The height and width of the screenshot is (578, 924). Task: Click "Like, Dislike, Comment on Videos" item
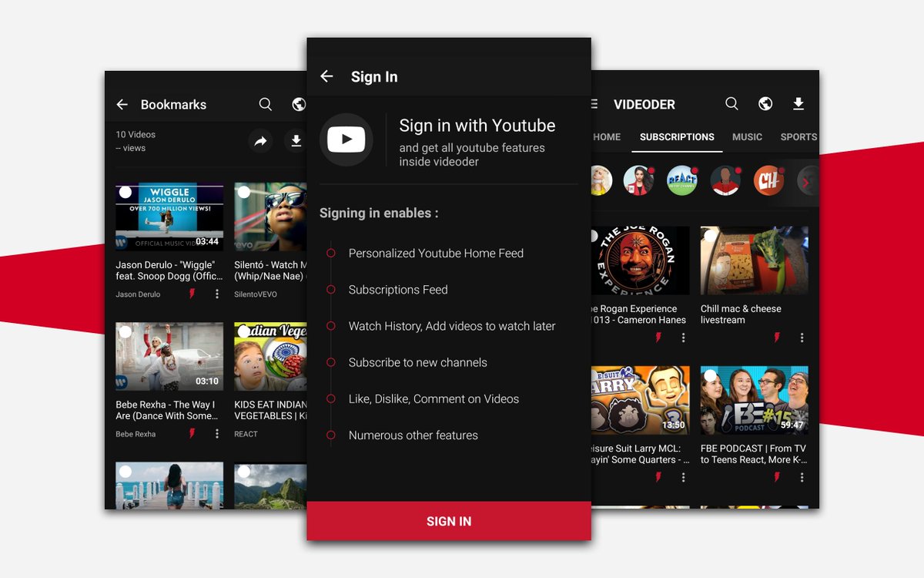(x=434, y=398)
